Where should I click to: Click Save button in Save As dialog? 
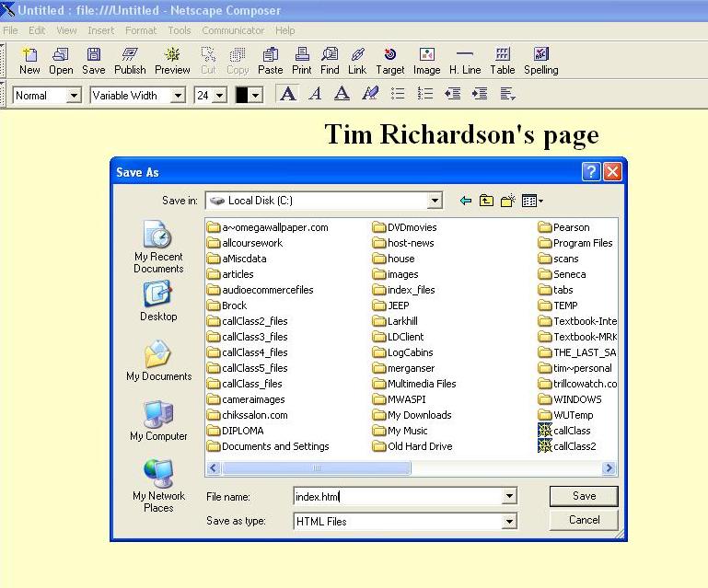point(584,496)
